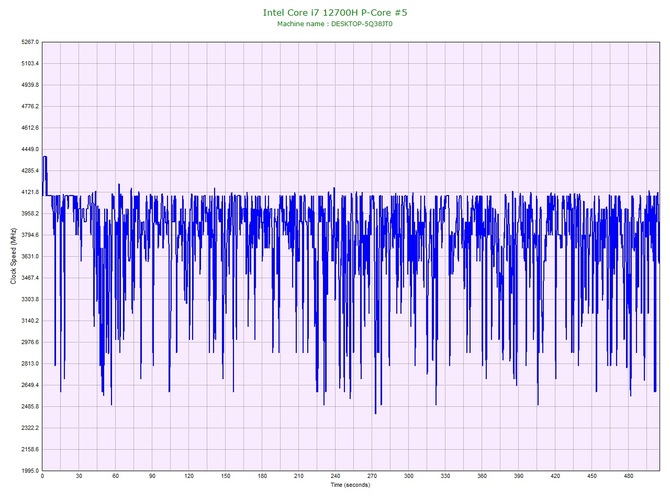Click the 120 tick on time axis

(x=189, y=476)
